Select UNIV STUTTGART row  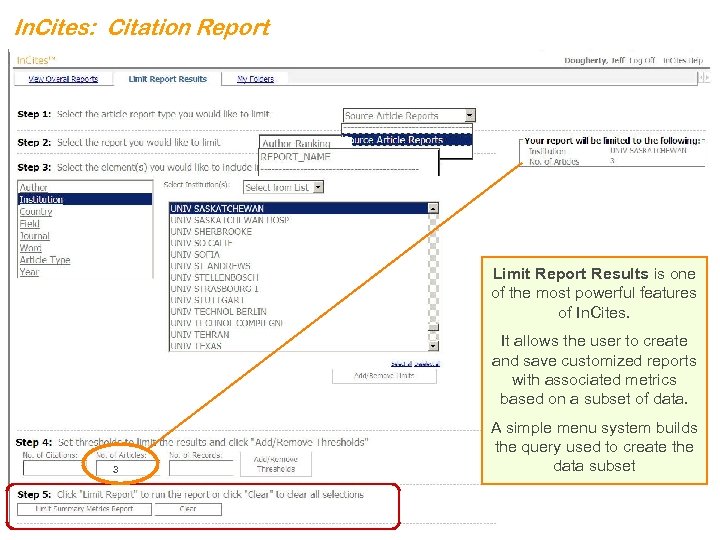click(298, 300)
